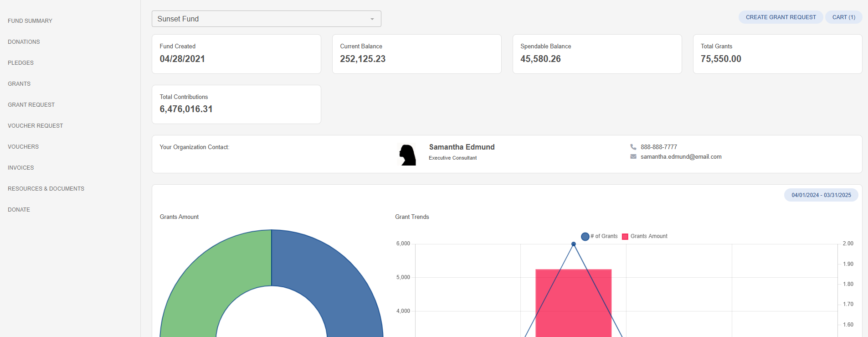The image size is (868, 337).
Task: Open Resources & Documents
Action: pos(46,189)
